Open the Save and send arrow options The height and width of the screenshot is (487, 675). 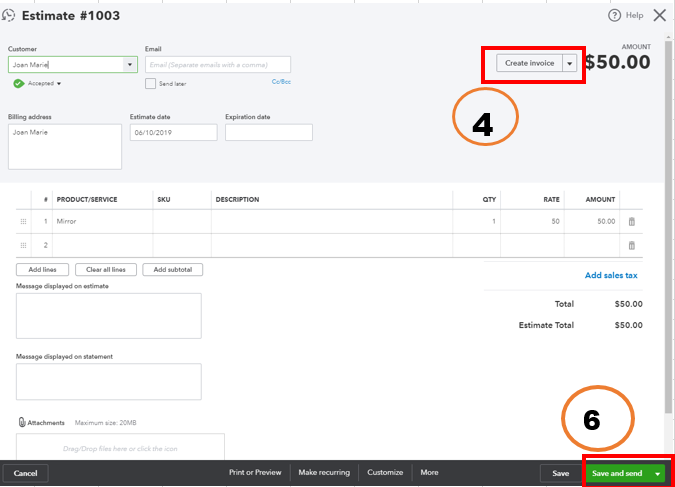coord(658,473)
